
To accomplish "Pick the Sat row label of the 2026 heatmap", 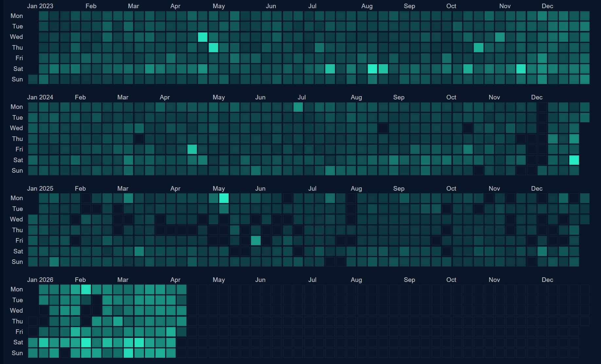I will tap(18, 342).
